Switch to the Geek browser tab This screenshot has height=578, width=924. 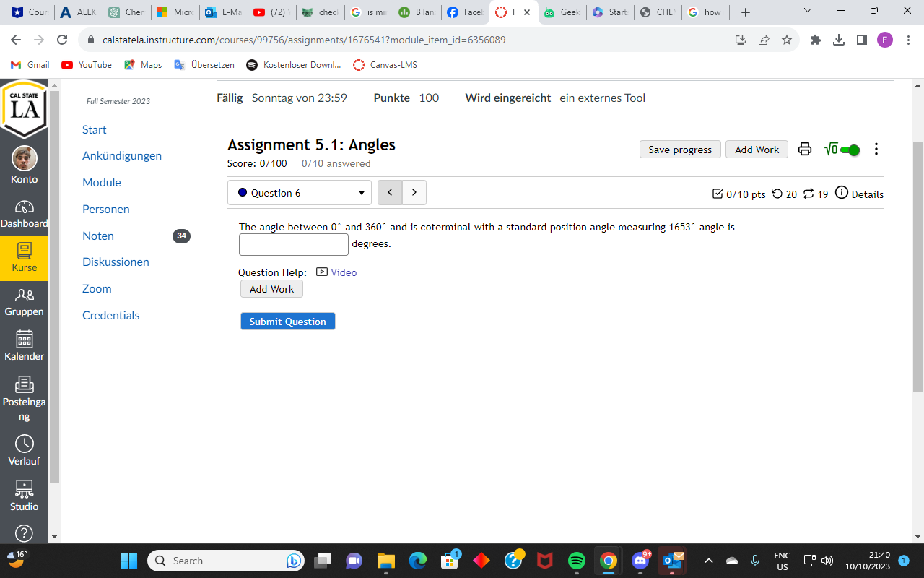[562, 12]
